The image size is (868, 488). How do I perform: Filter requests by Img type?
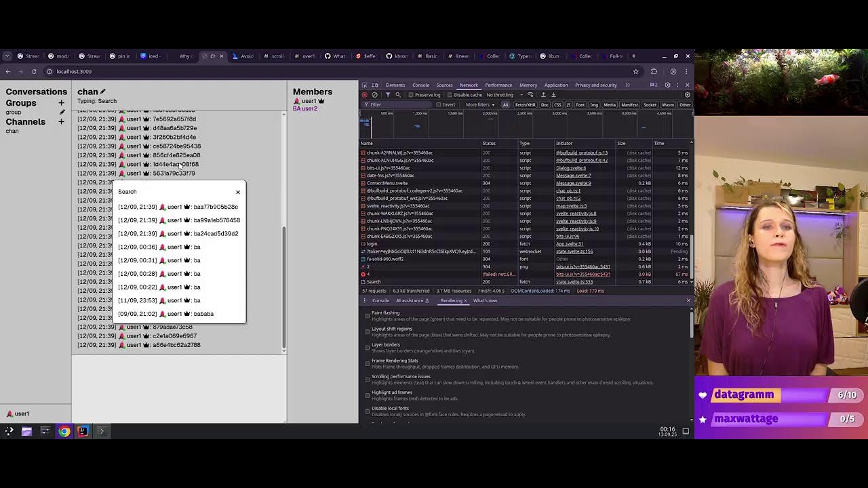[594, 105]
